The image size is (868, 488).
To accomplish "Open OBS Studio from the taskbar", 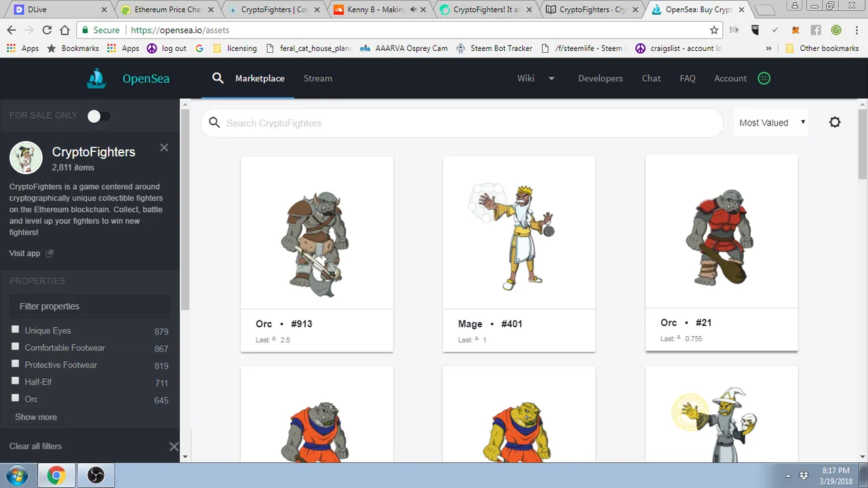I will 96,475.
